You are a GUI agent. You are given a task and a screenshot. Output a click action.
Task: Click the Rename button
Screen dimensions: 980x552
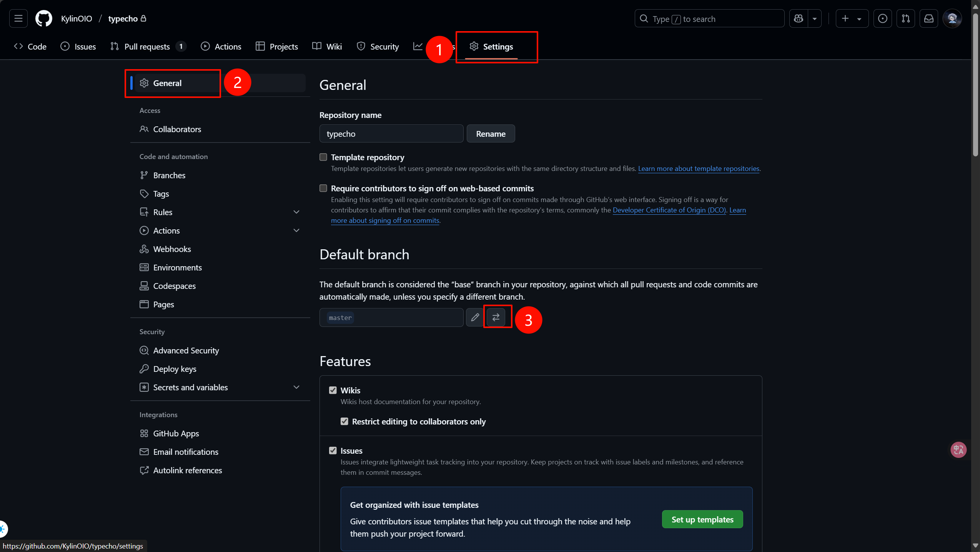tap(491, 134)
